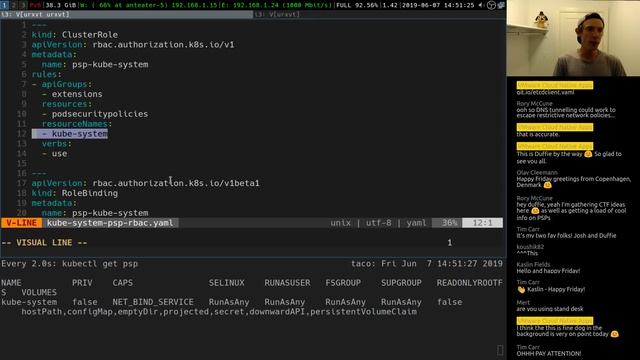Click 'kind: ClusterRole' on line 2

coord(75,35)
